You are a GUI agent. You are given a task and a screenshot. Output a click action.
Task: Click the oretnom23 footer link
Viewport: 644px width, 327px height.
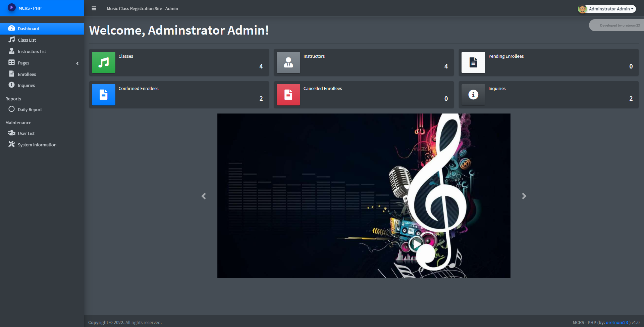pos(617,322)
